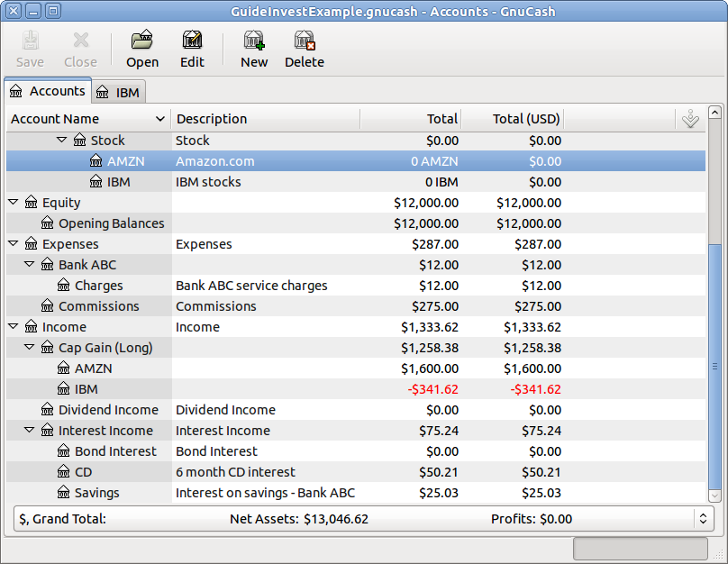Click the Expenses account icon
Screen dimensions: 728x564
(x=32, y=243)
